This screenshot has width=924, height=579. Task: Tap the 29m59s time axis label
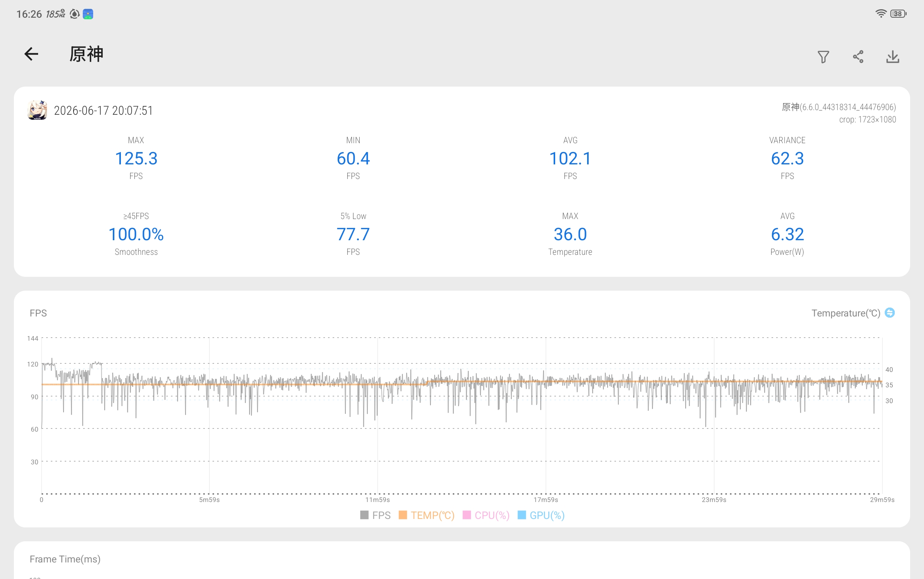(882, 500)
